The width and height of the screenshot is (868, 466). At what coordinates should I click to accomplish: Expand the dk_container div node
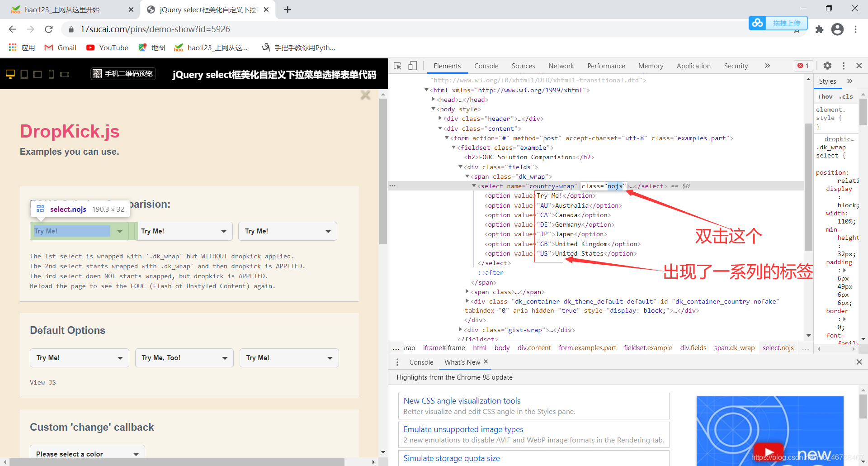point(467,301)
